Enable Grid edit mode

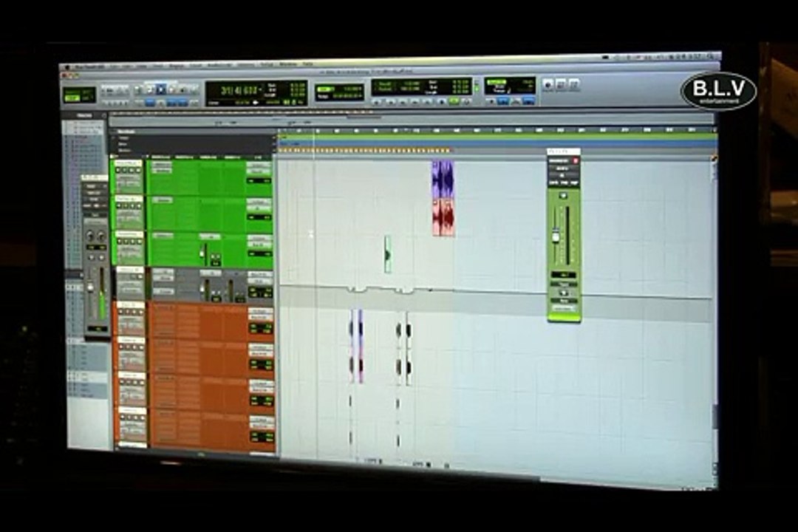pos(88,99)
